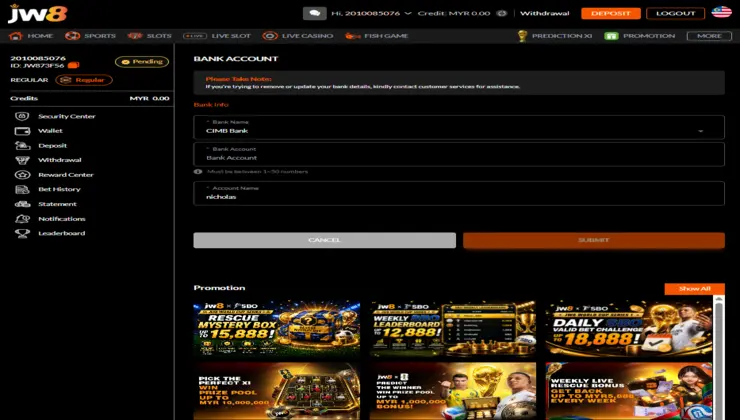
Task: Open Rescue Mystery Box 15,888 promotion
Action: (x=277, y=329)
